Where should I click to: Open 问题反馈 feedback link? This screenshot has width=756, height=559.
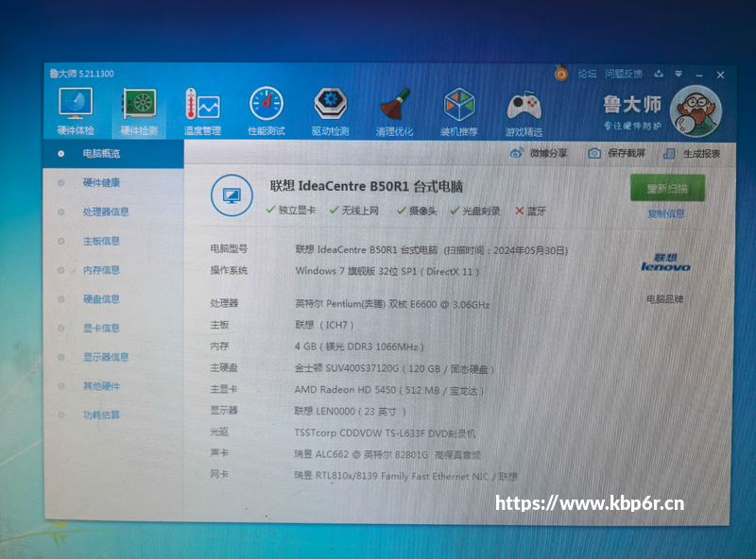[624, 74]
